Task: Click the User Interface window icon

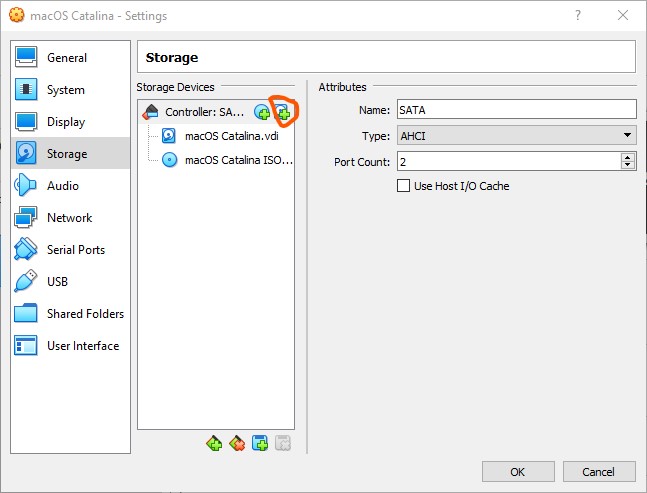Action: 26,345
